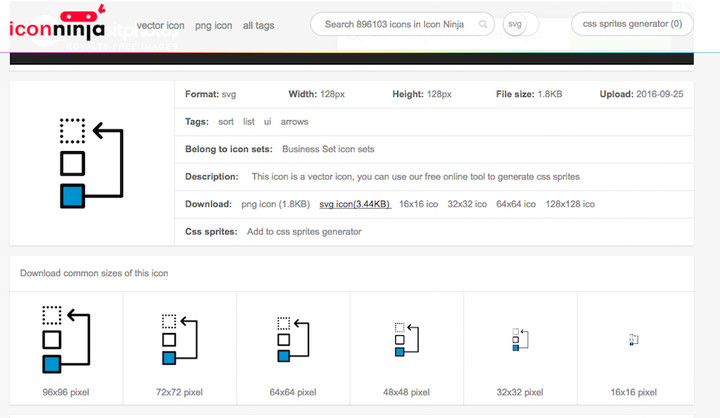Click Add to css sprites generator
The width and height of the screenshot is (720, 418).
(x=304, y=232)
